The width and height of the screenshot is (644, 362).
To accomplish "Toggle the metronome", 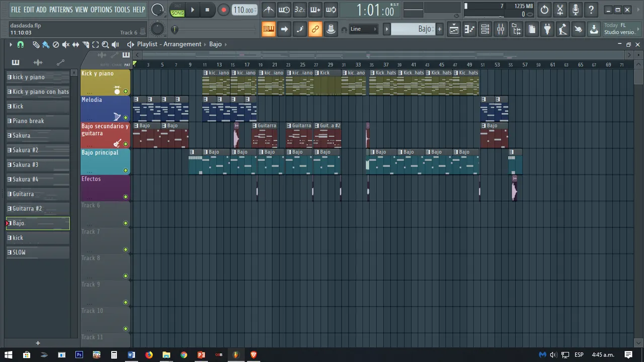I will [269, 10].
